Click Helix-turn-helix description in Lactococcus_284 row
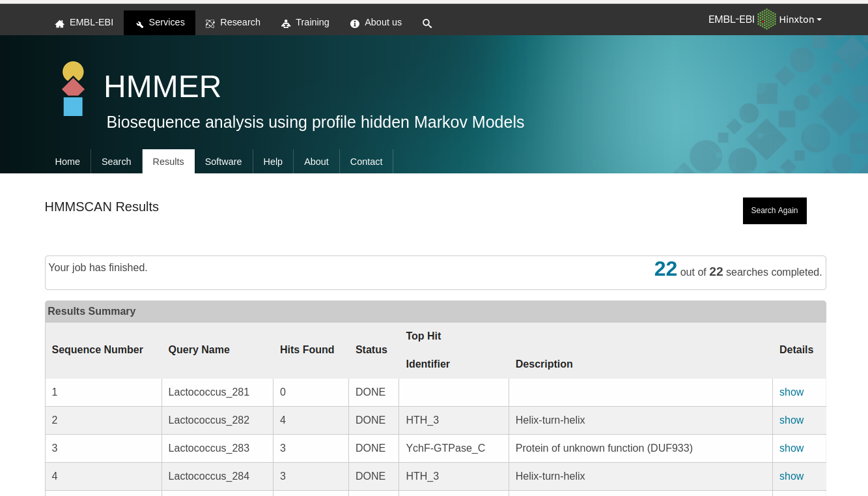Viewport: 868px width, 496px height. click(550, 476)
